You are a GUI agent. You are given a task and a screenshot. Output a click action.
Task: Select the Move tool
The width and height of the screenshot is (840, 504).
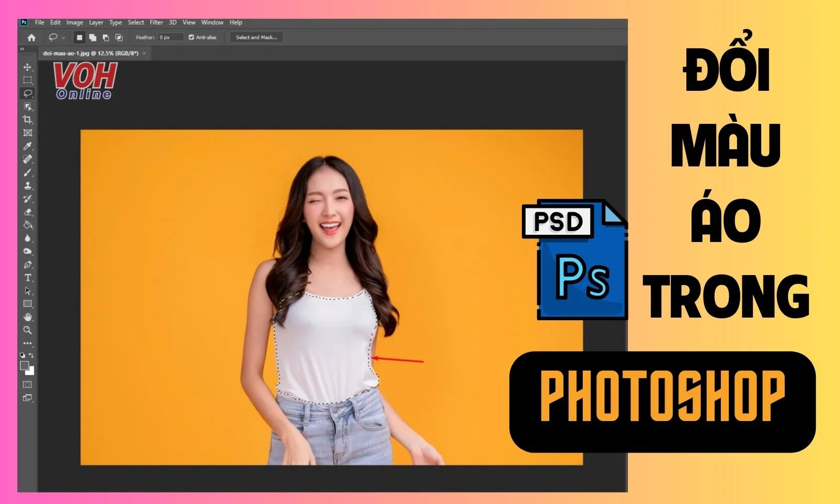click(x=27, y=67)
